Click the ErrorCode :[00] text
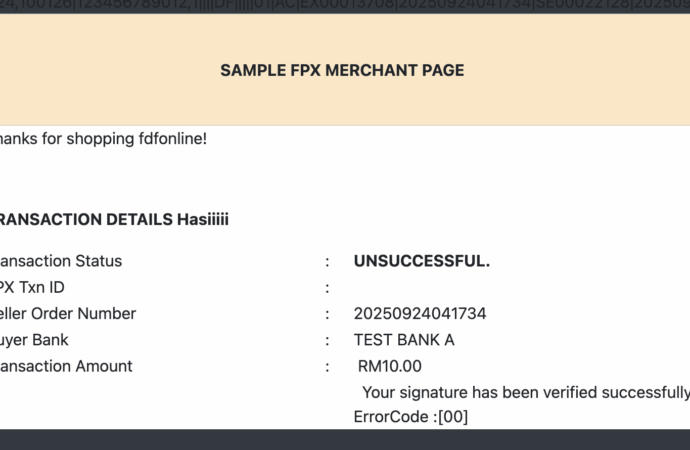The height and width of the screenshot is (450, 690). [x=411, y=416]
